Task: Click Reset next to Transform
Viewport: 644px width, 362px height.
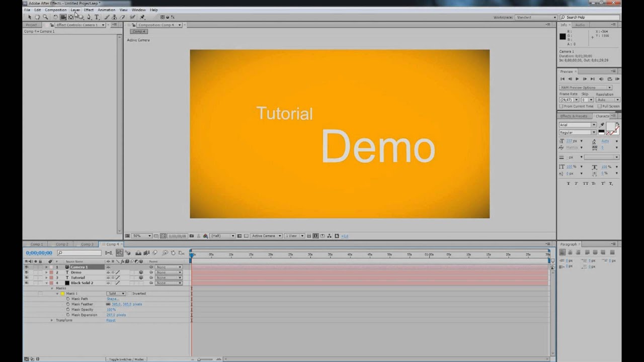Action: [111, 320]
